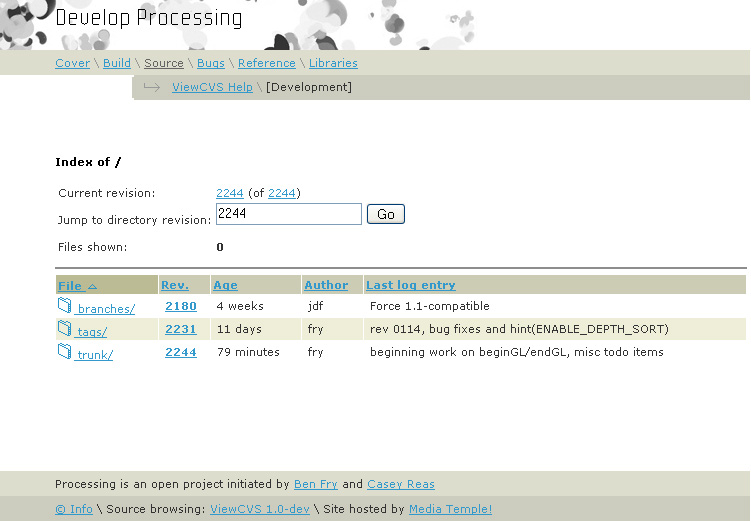Open the Cover navigation tab
Screen dimensions: 751x521
point(72,63)
